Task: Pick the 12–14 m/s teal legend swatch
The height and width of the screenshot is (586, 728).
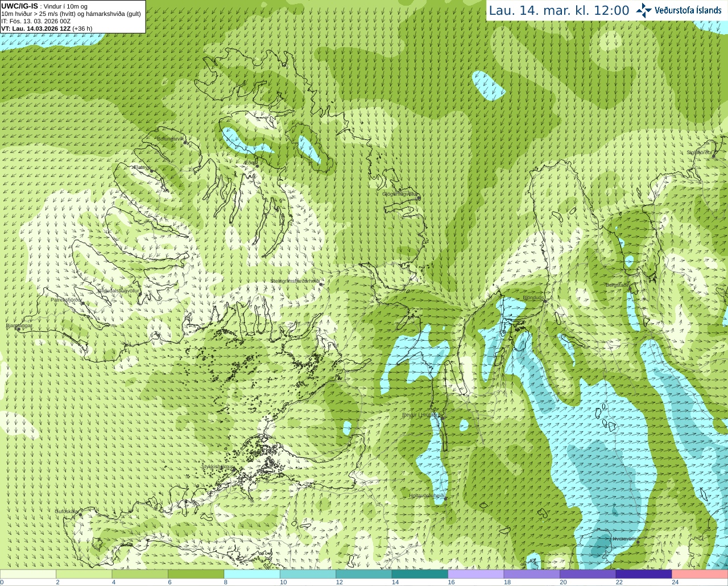Action: (364, 574)
